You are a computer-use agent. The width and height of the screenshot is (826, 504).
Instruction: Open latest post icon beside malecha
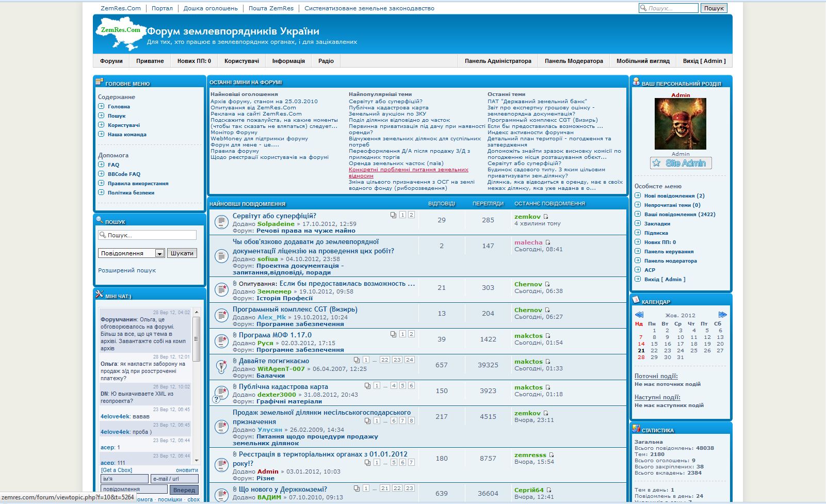[x=548, y=242]
